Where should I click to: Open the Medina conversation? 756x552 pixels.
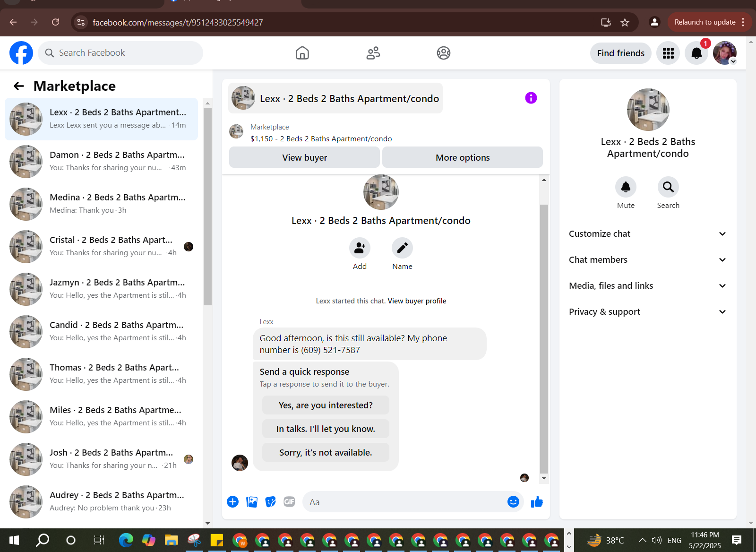[101, 204]
